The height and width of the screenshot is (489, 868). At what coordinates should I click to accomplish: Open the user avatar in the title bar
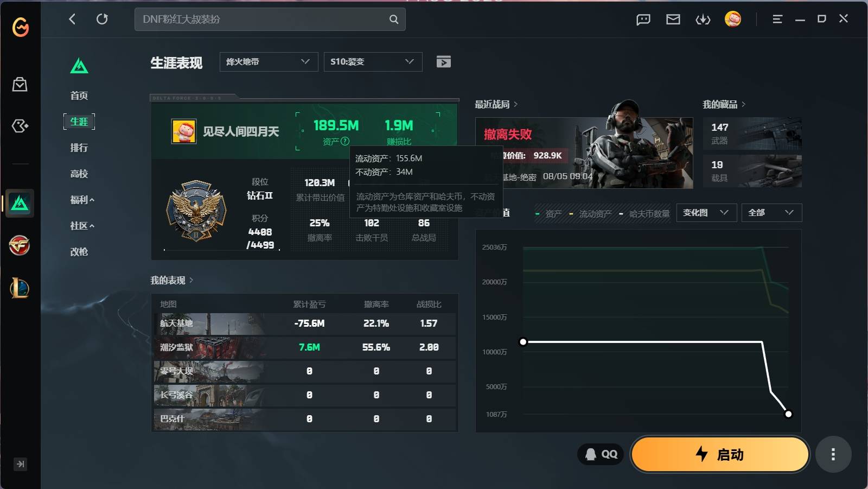pos(733,19)
